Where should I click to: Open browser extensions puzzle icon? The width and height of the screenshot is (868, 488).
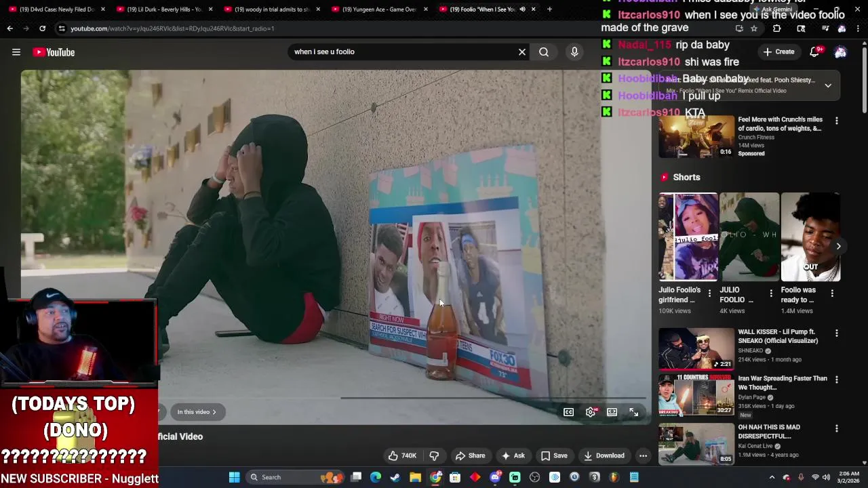pyautogui.click(x=777, y=28)
